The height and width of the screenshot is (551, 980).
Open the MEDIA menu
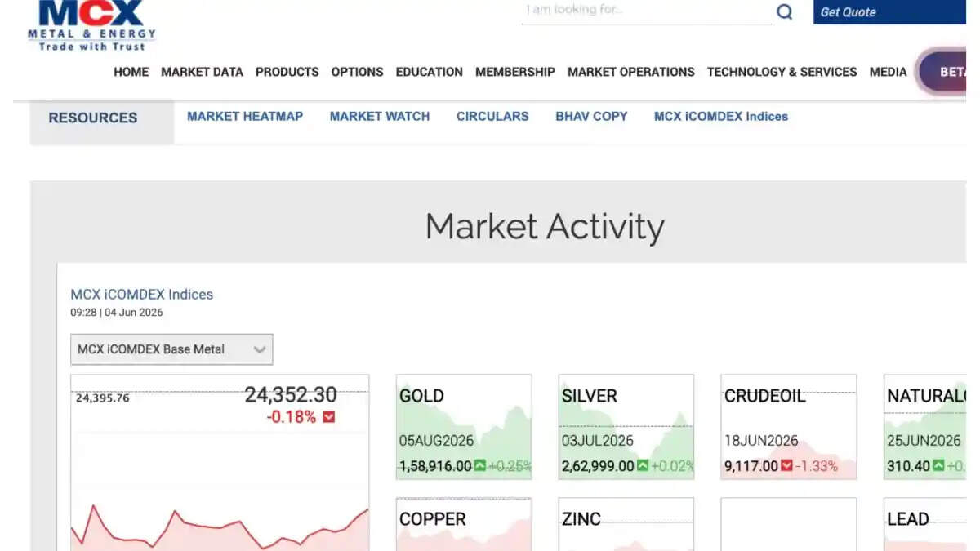(888, 72)
